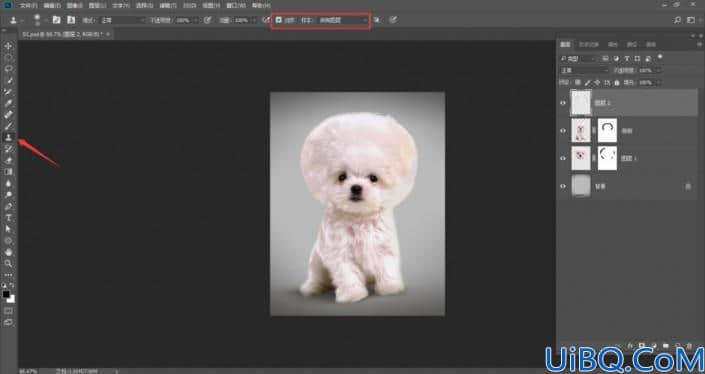Viewport: 705px width, 374px height.
Task: Select the Dodge tool
Action: point(9,195)
